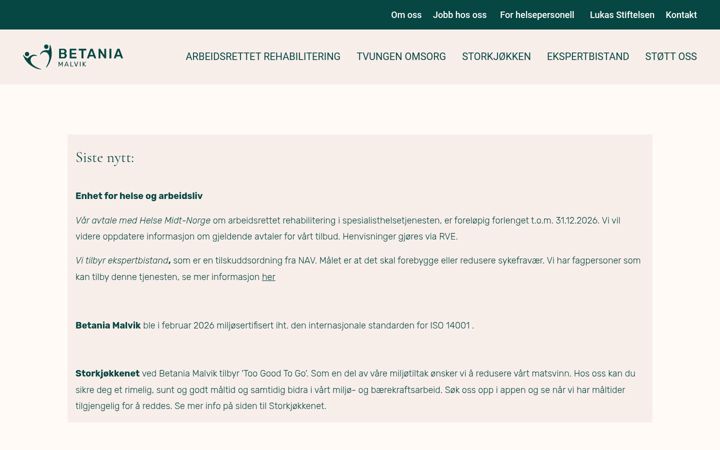This screenshot has width=720, height=450.
Task: Click 'Enhet for helse og arbeidsliv' heading
Action: point(139,196)
